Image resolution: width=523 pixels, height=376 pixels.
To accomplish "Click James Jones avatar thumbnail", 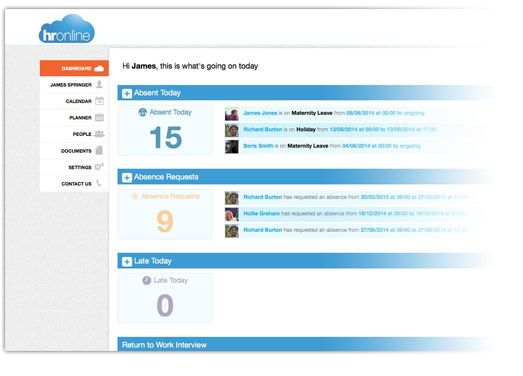I will tap(231, 114).
